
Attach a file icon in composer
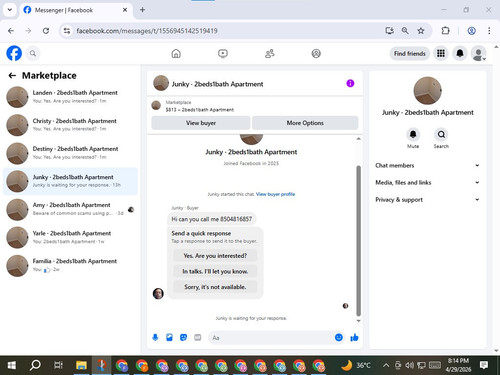tap(169, 338)
